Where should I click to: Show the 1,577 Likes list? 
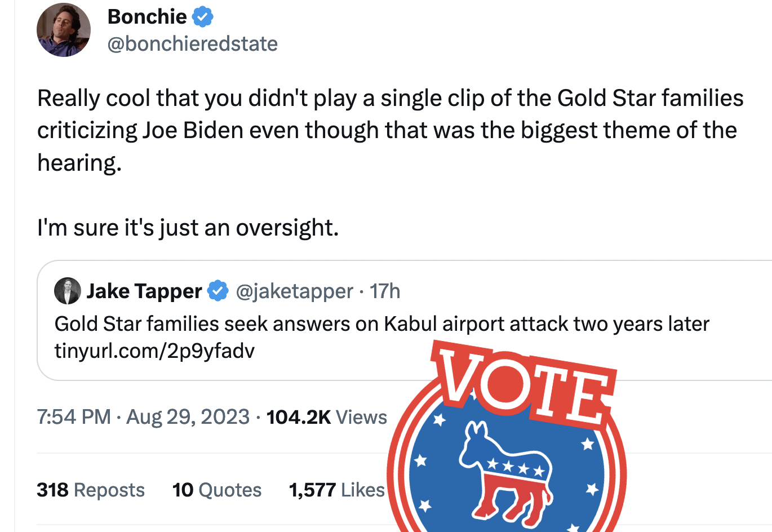tap(336, 490)
